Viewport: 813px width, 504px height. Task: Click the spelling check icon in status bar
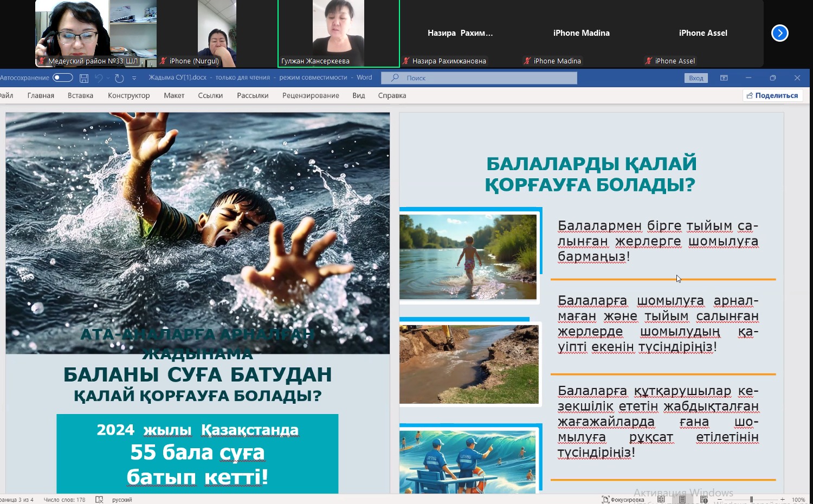click(99, 500)
